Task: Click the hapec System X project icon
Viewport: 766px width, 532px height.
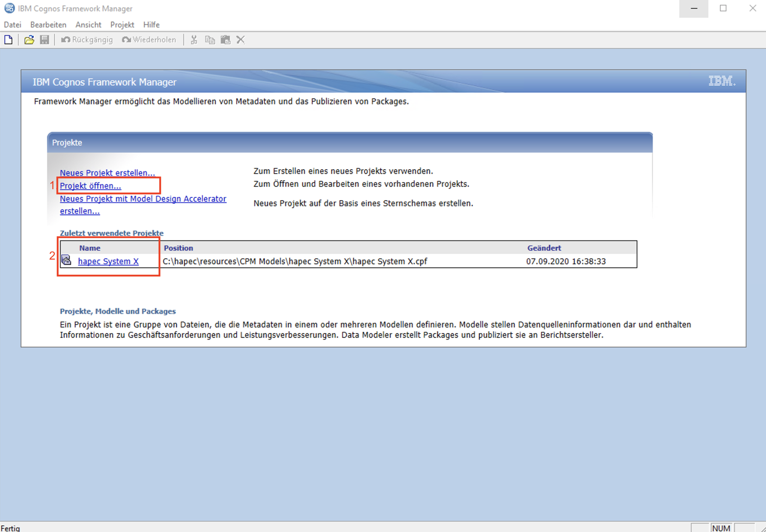Action: pos(67,260)
